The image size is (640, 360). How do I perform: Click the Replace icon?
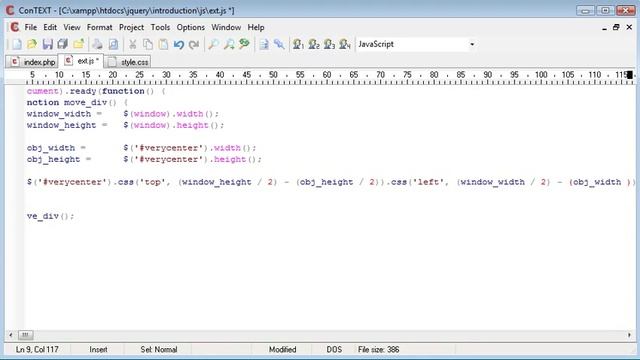244,44
